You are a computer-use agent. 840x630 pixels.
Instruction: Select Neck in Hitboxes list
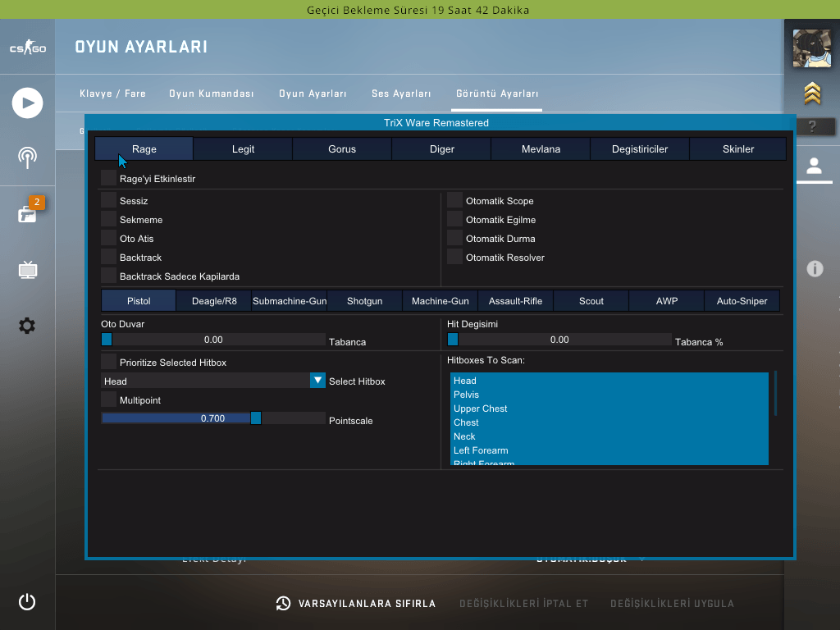coord(609,436)
